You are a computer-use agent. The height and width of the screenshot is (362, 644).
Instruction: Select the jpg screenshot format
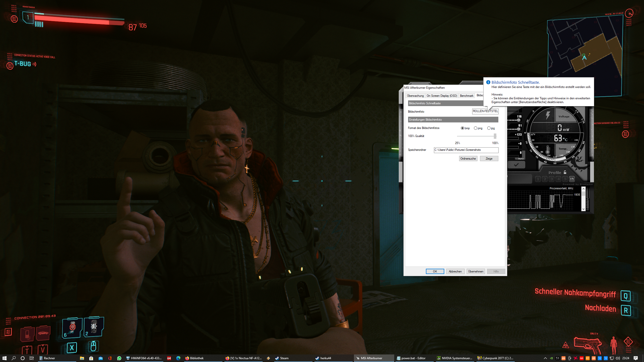[x=489, y=128]
